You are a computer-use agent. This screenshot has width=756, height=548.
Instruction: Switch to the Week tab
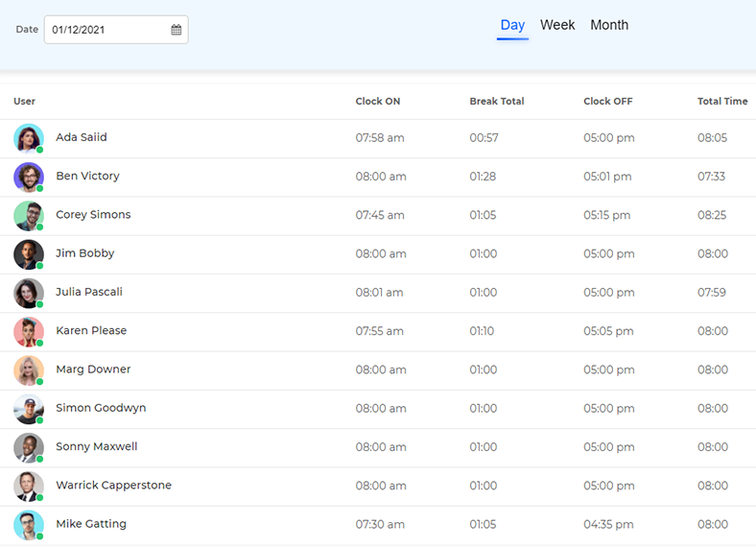tap(557, 25)
